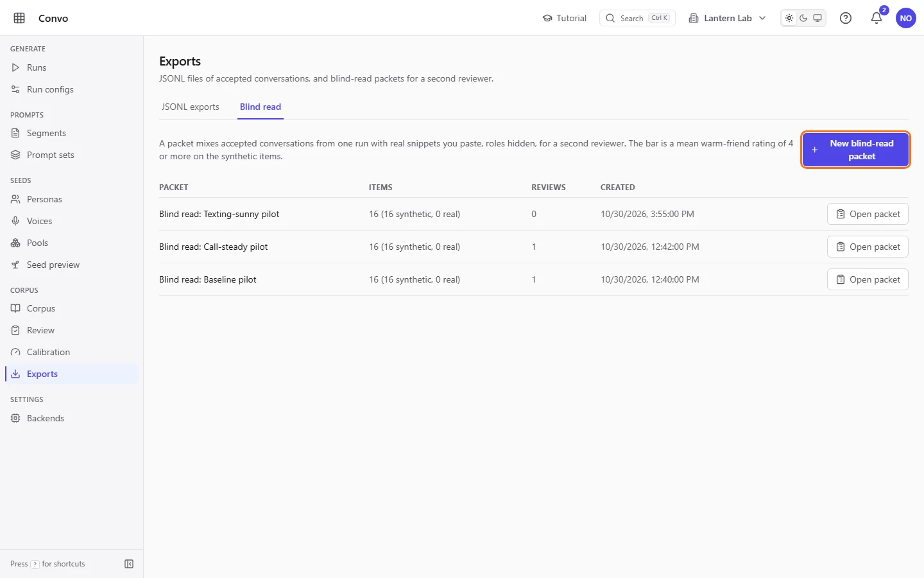Open the Review page
This screenshot has width=924, height=578.
point(71,330)
